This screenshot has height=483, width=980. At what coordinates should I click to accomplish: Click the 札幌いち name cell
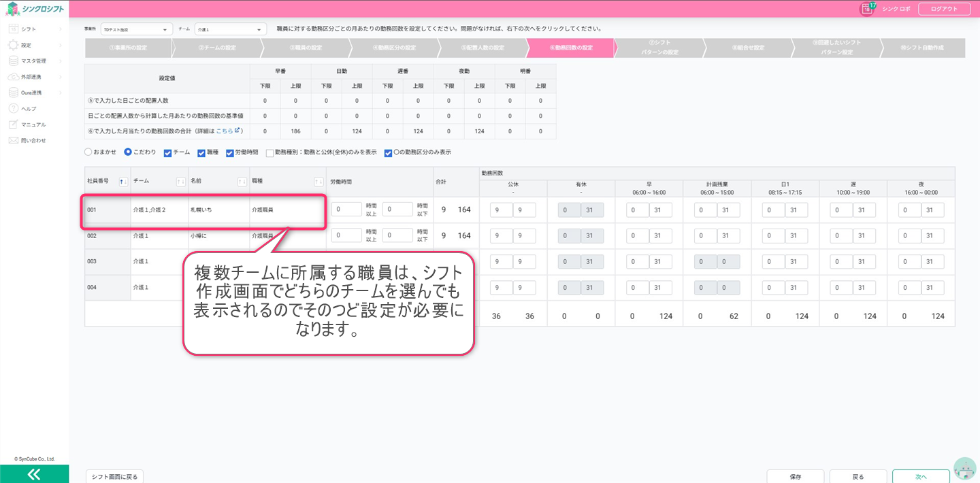[219, 210]
